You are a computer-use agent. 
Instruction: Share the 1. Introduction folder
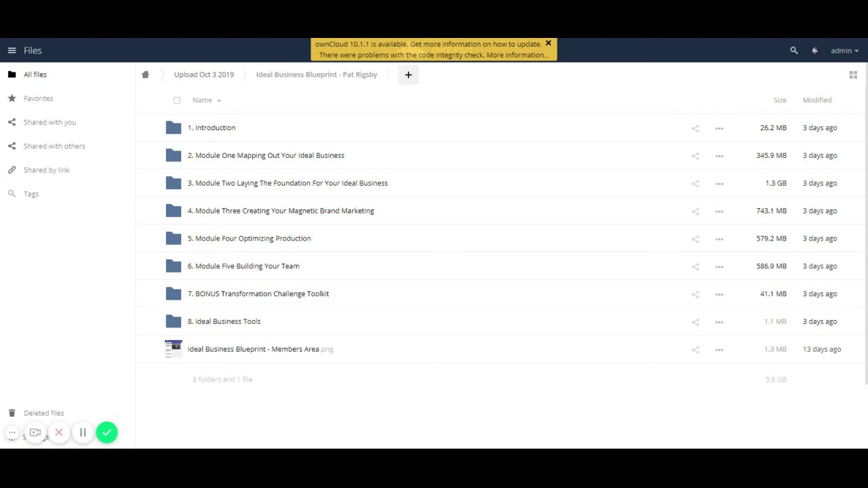(695, 128)
